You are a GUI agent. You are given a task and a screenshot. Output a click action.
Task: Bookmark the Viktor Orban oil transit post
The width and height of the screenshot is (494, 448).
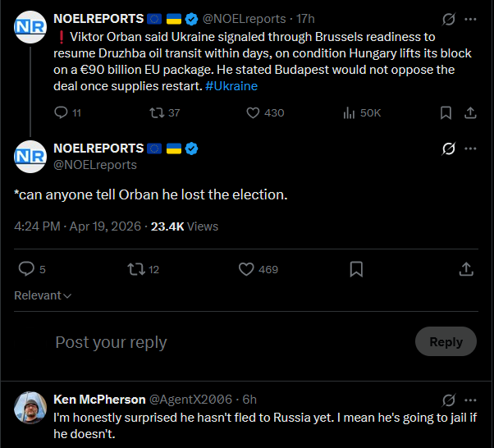pos(446,112)
